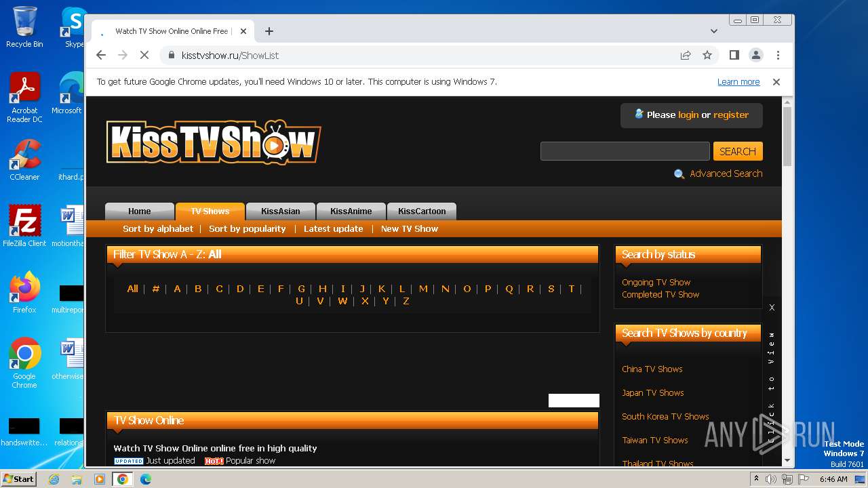This screenshot has width=868, height=488.
Task: Open New TV Show submenu item
Action: coord(410,229)
